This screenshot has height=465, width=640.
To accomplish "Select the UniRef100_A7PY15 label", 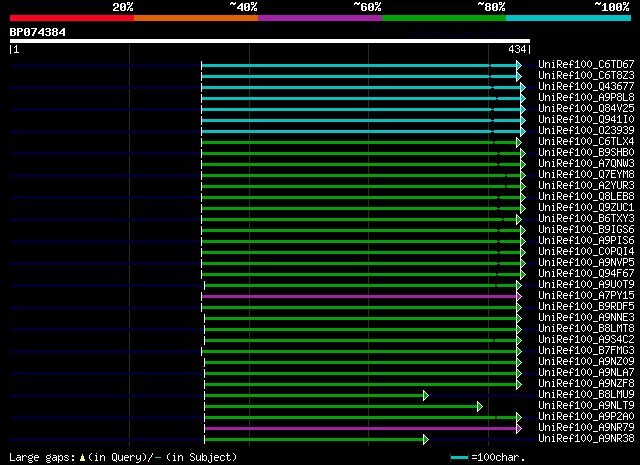I will [586, 296].
